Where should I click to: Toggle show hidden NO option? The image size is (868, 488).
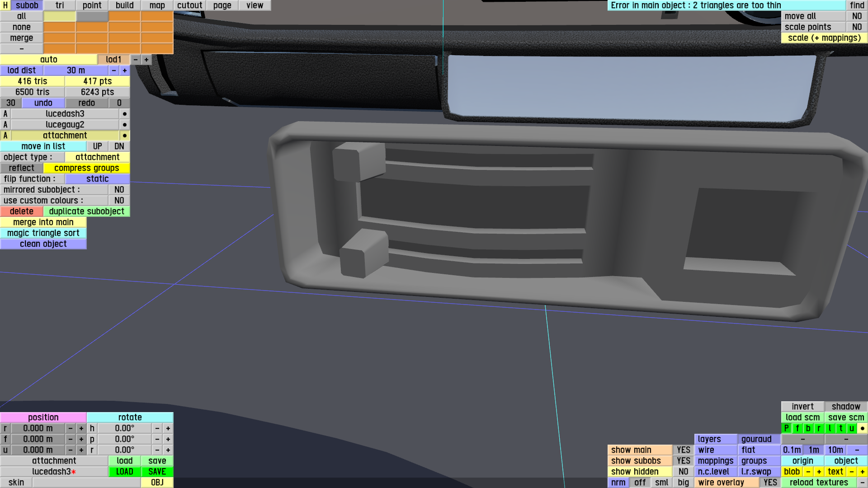[x=683, y=472]
